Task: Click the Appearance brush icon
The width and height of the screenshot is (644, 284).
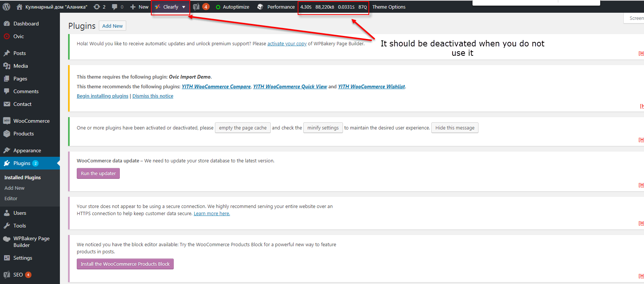Action: pos(7,150)
